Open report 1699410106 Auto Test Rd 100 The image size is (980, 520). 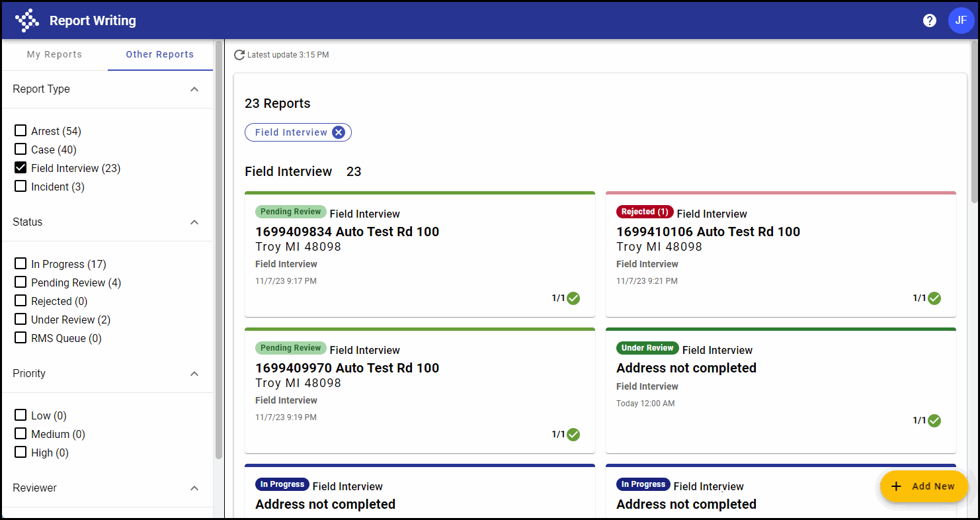point(708,232)
